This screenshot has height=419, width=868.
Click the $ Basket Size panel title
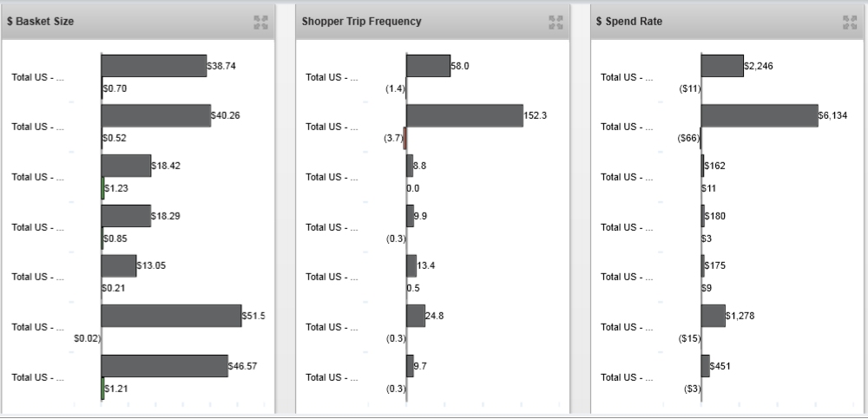pos(40,22)
